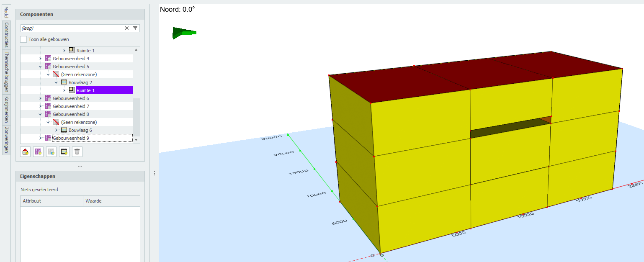Click the add building unit icon
The width and height of the screenshot is (644, 262).
tap(39, 152)
